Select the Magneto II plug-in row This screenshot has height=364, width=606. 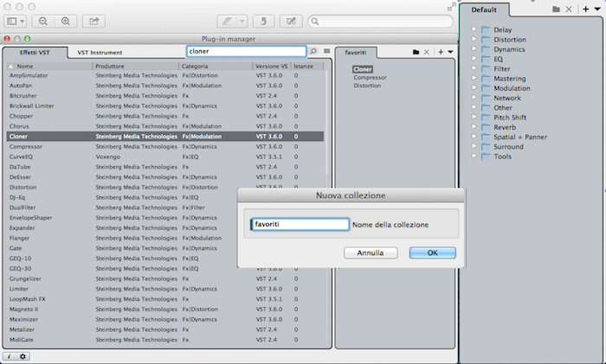point(165,310)
